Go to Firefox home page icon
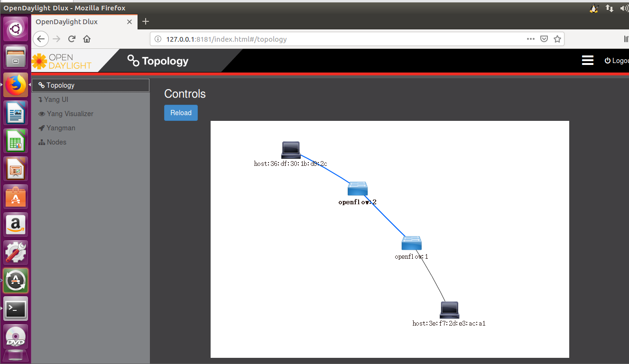 pos(87,39)
